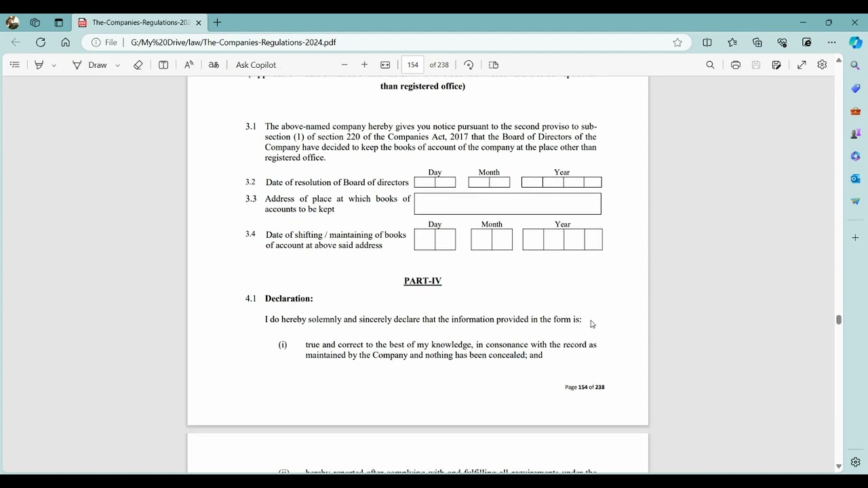Switch the page view layout
The image size is (868, 488).
(x=494, y=65)
